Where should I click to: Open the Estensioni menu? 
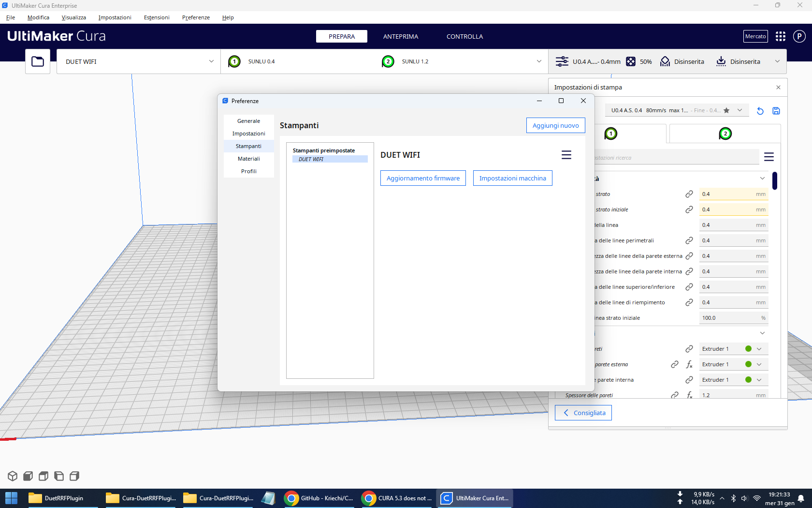157,17
